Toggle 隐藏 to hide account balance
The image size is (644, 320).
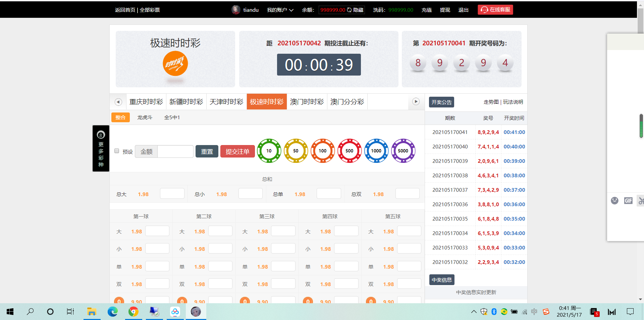pyautogui.click(x=358, y=10)
